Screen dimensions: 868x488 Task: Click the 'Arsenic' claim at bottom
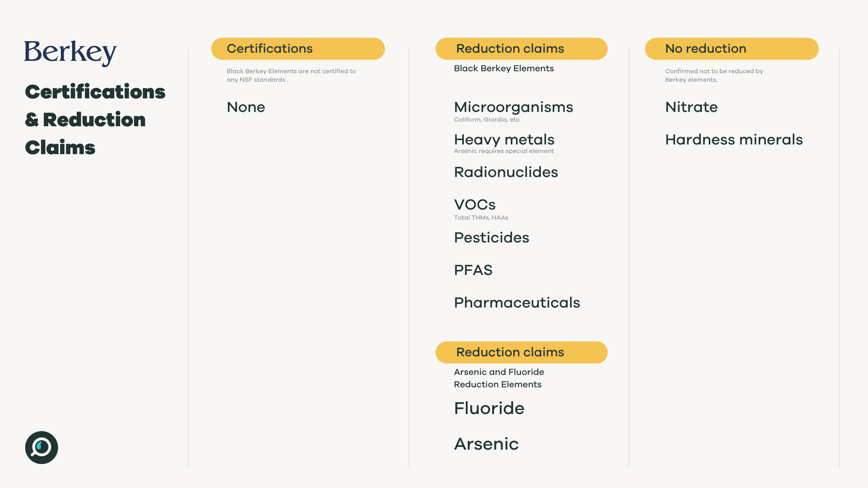click(x=486, y=444)
